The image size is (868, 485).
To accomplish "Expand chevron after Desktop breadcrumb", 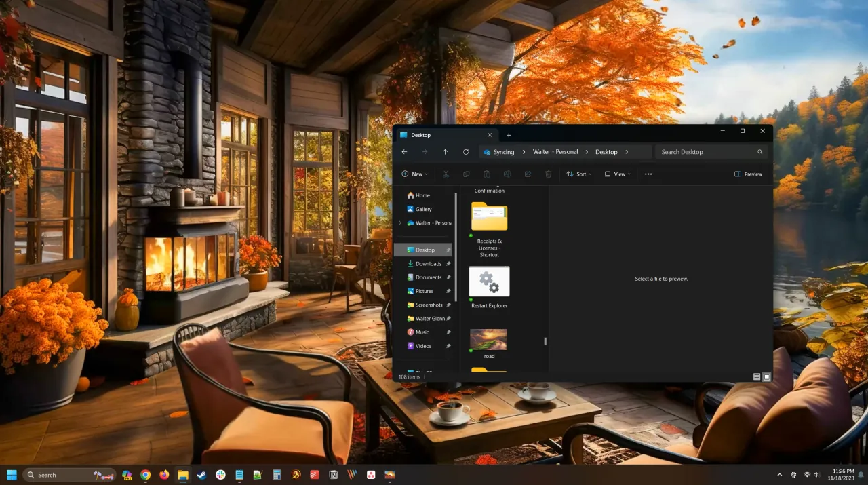I will [x=627, y=152].
